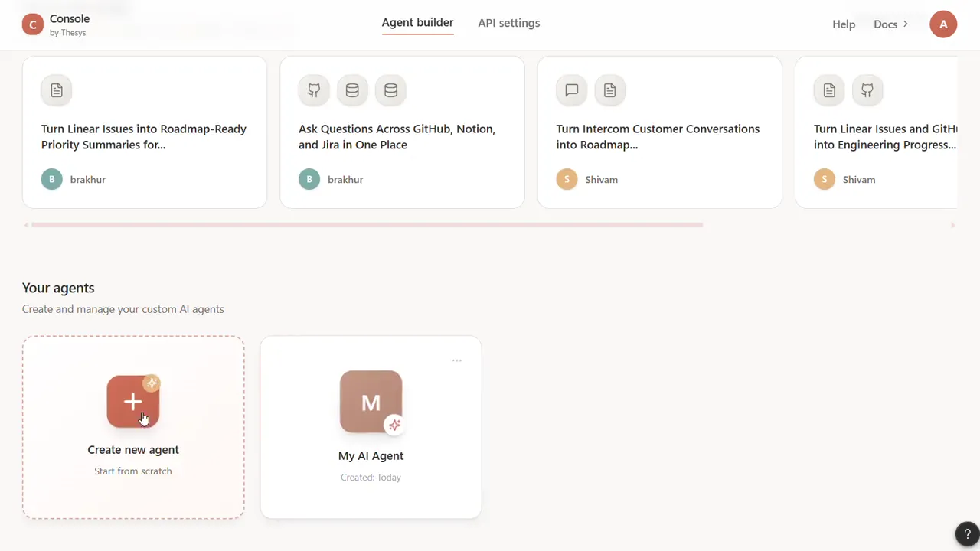
Task: Click the "brakhur" author name on the Ask Questions card
Action: click(x=345, y=180)
